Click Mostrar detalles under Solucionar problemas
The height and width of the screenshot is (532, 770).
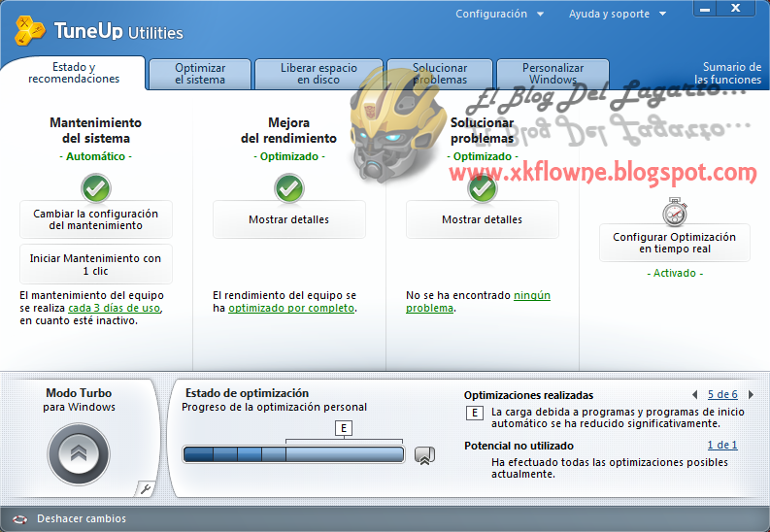(x=483, y=219)
